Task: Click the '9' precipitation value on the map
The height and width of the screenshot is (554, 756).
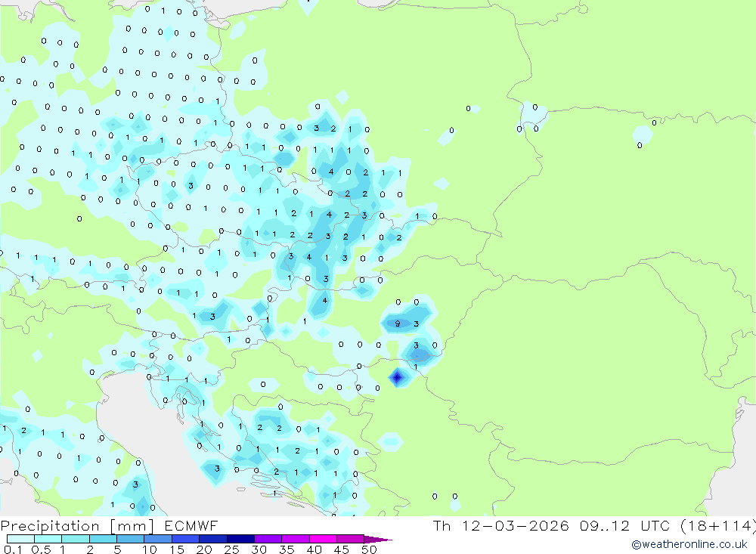Action: (x=398, y=323)
